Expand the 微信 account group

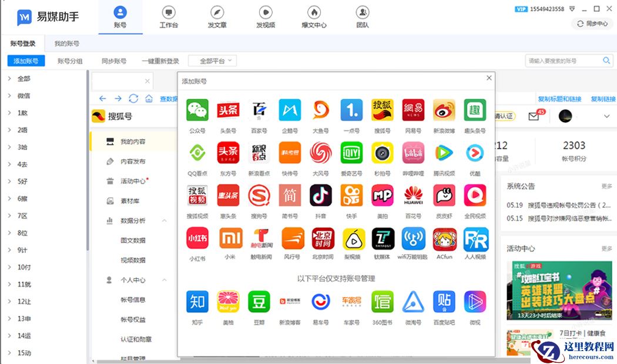pyautogui.click(x=9, y=96)
